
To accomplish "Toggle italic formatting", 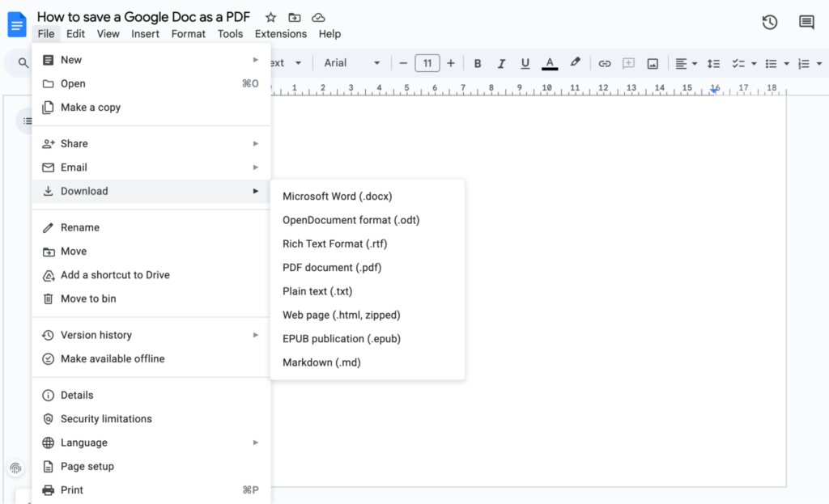I will (x=501, y=63).
